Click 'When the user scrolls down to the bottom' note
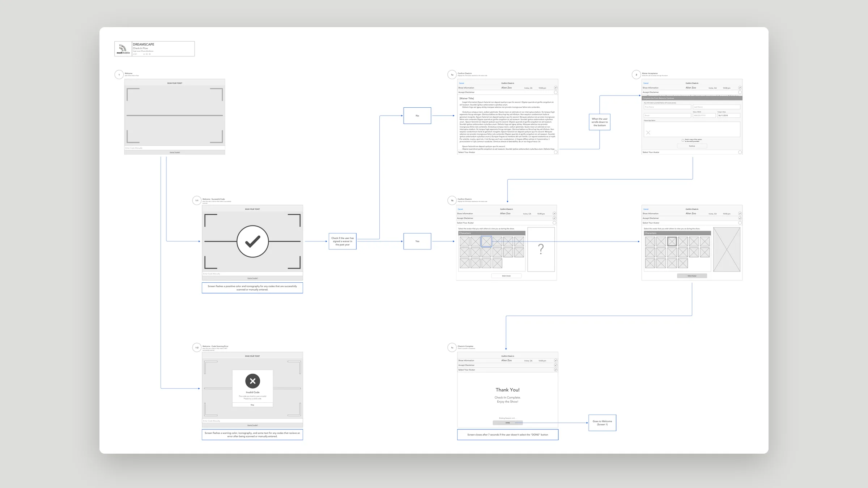This screenshot has width=868, height=488. pos(600,122)
